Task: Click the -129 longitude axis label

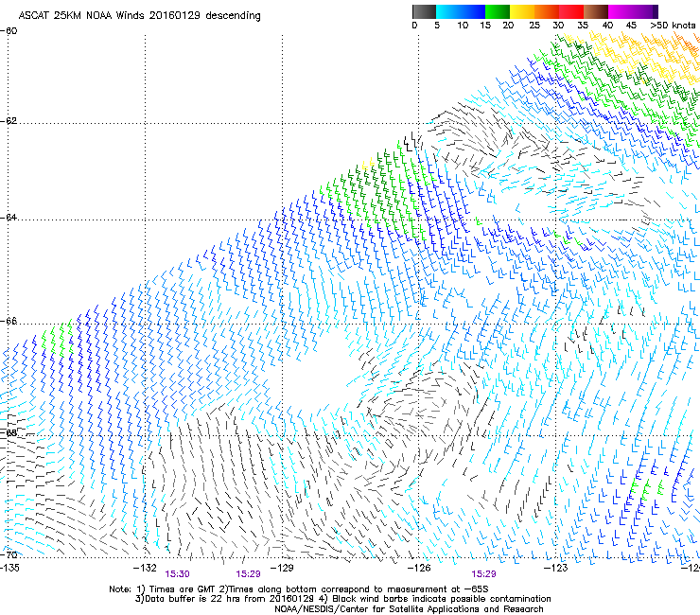Action: [282, 568]
